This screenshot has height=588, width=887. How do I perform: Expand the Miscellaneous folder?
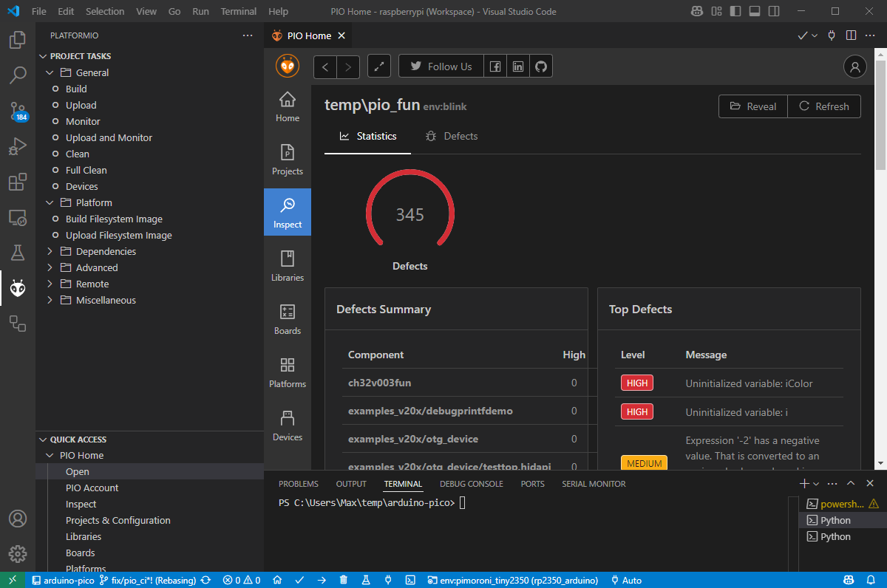pos(50,300)
